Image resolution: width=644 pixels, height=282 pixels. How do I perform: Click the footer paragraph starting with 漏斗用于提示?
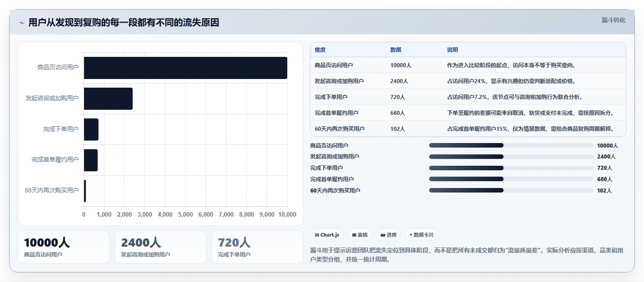tap(468, 255)
